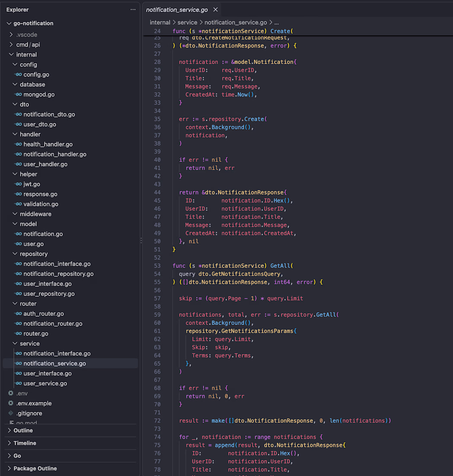Click the internal breadcrumb segment
This screenshot has width=453, height=476.
pos(160,23)
